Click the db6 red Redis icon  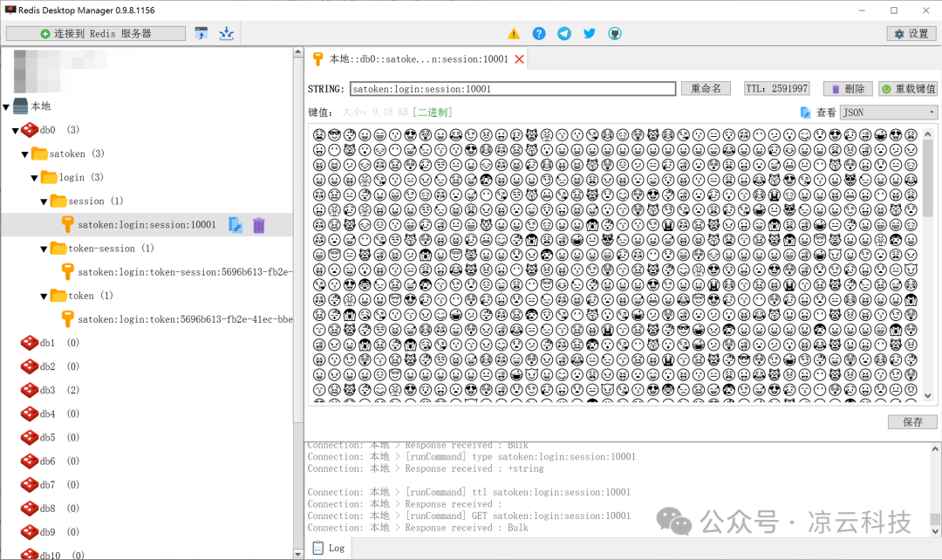coord(30,461)
